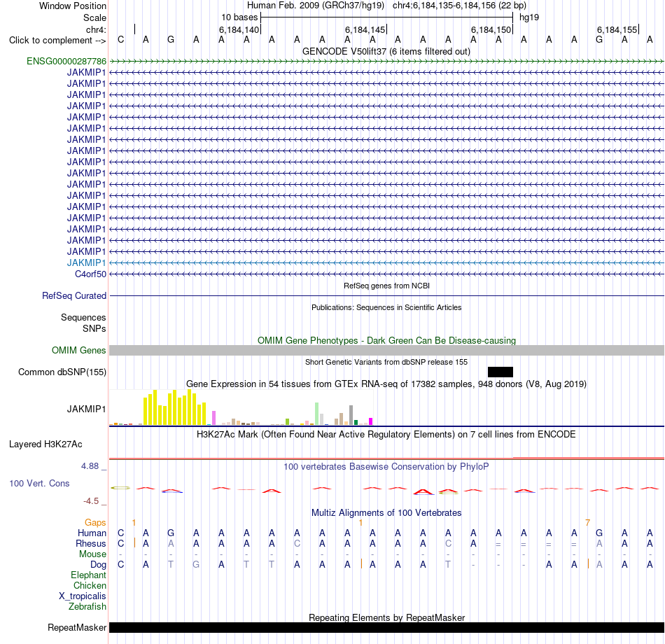Select the Elephant species row label

[88, 575]
